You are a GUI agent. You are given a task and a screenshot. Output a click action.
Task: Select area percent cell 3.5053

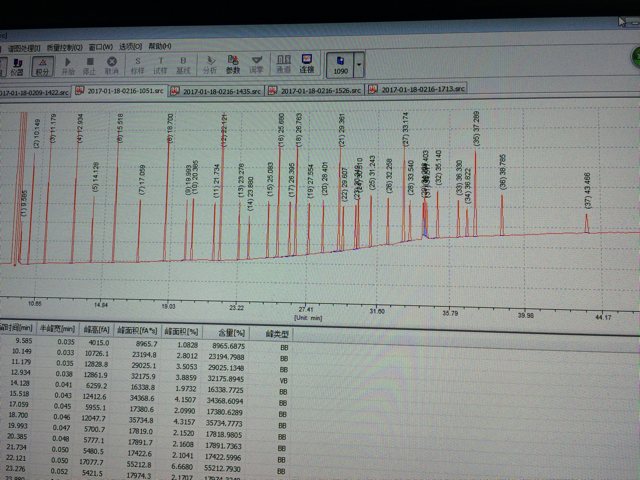(x=187, y=367)
